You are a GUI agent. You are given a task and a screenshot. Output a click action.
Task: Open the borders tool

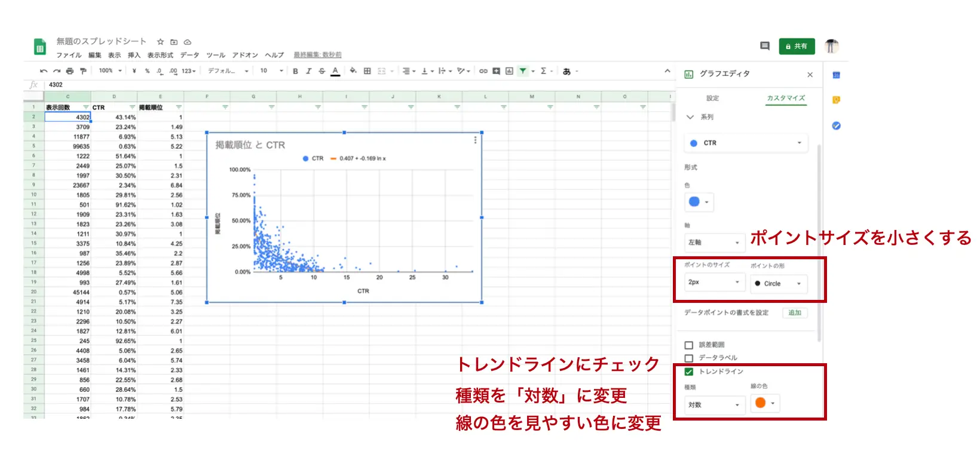[x=367, y=71]
